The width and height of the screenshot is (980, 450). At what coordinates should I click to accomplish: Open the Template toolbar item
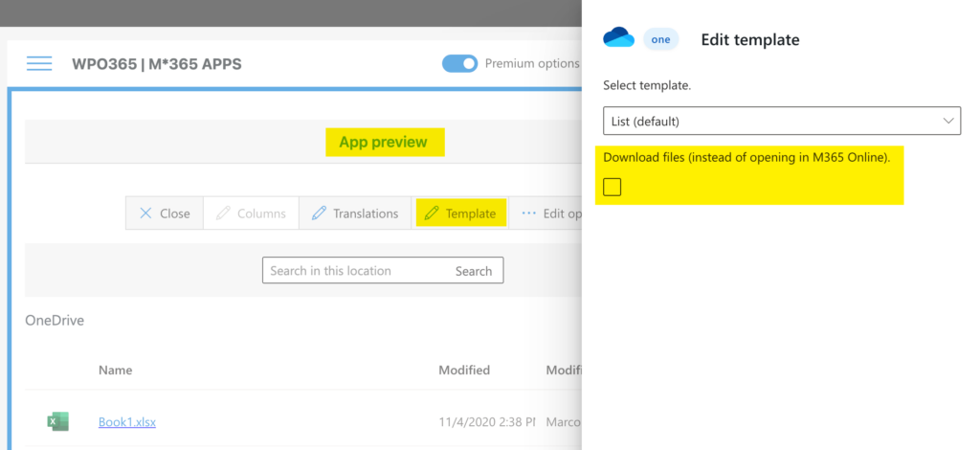[460, 214]
